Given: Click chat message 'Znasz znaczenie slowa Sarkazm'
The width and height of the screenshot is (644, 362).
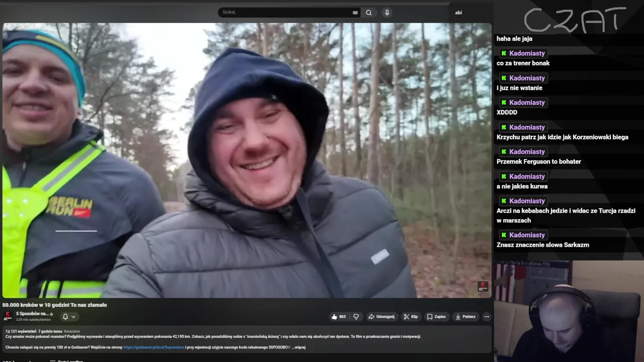Looking at the screenshot, I should click(543, 245).
